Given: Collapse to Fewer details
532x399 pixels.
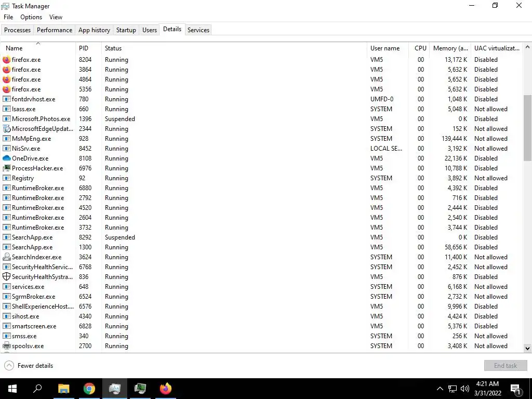Looking at the screenshot, I should tap(29, 365).
